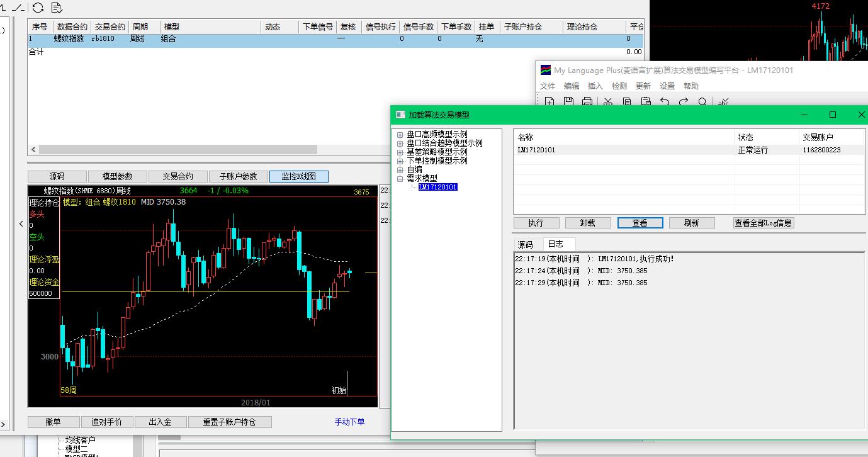Collapse the 需求模型 tree node
Image resolution: width=868 pixels, height=457 pixels.
pyautogui.click(x=400, y=179)
